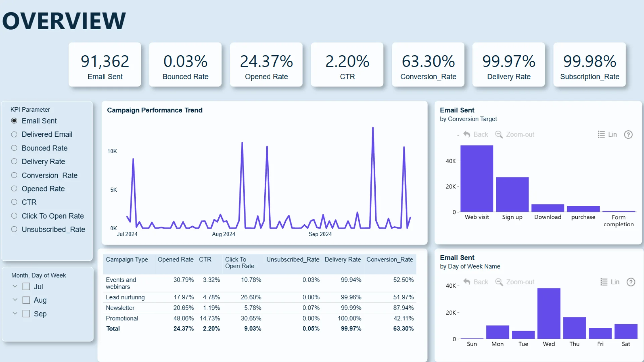Open help icon in Day of Week chart

pos(631,282)
